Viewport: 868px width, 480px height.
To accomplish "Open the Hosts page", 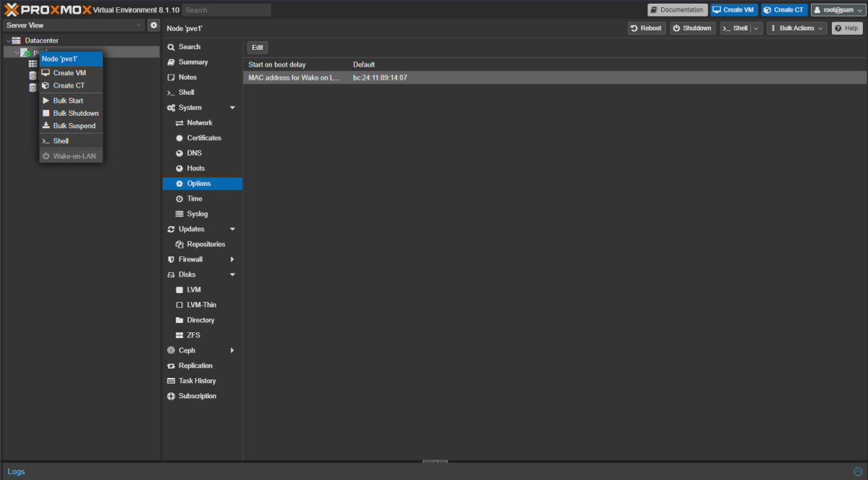I will pos(203,169).
